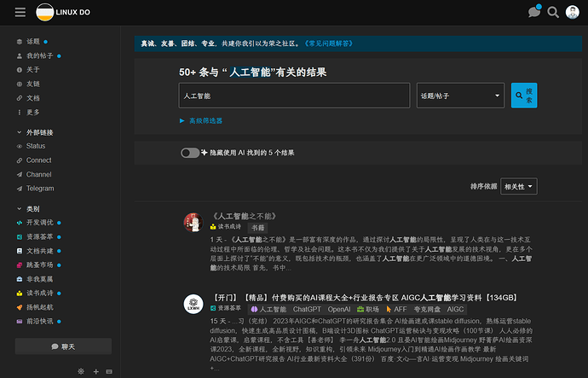
Task: Open the 相关性 sort dropdown
Action: [x=519, y=186]
